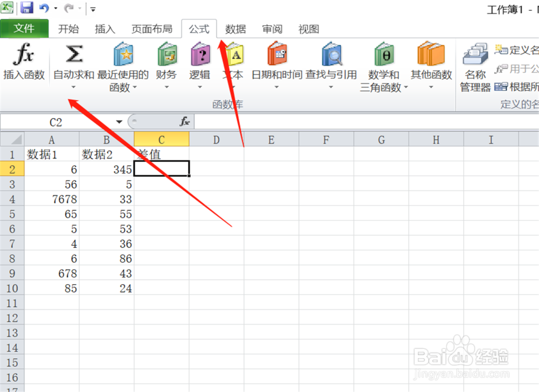
Task: Open the File (文件) tab
Action: pos(24,29)
